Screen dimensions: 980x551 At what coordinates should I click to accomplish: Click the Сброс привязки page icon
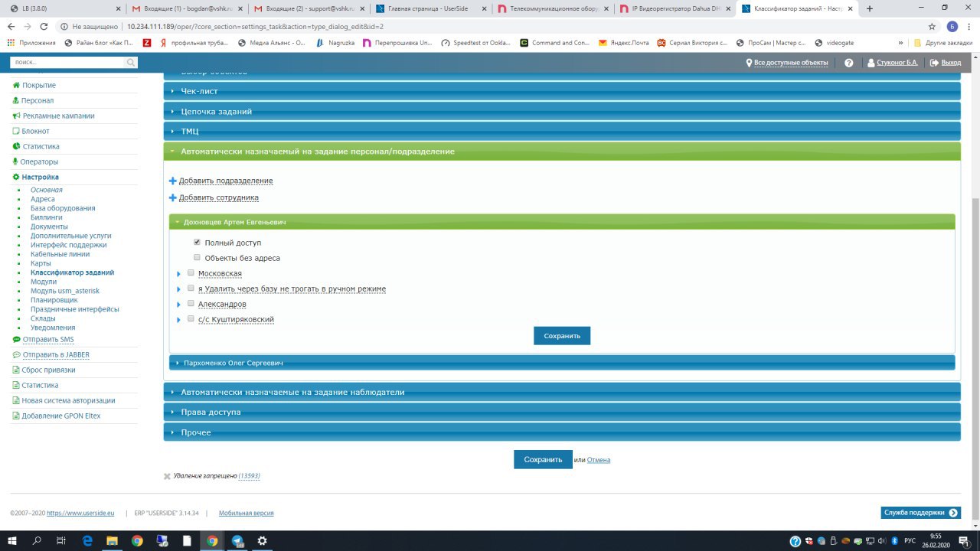15,370
